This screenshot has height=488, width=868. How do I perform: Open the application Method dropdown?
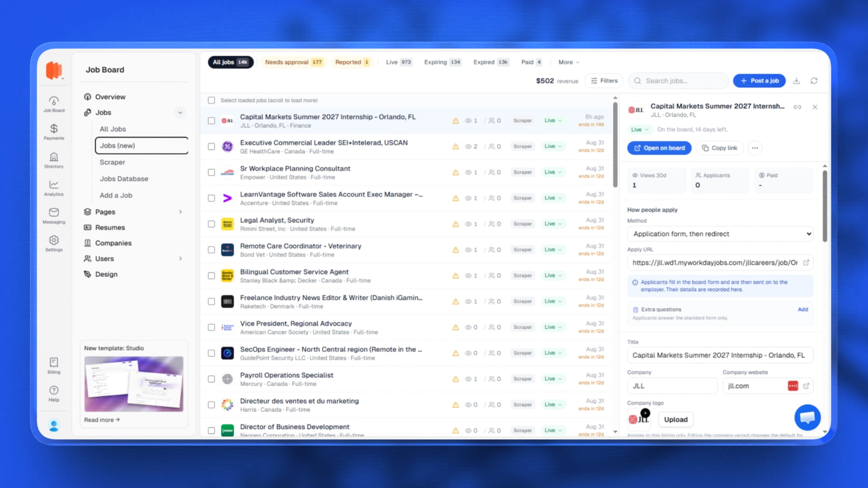tap(720, 234)
